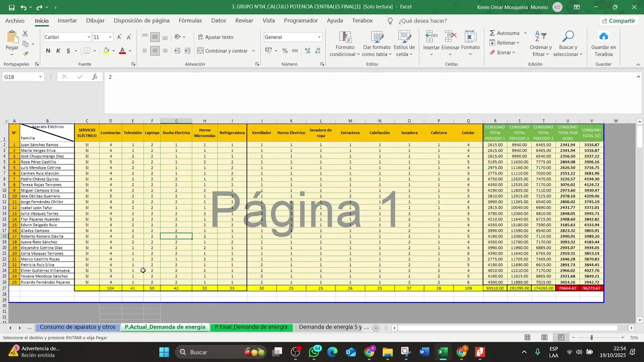
Task: Click the Borders grid icon
Action: 87,51
